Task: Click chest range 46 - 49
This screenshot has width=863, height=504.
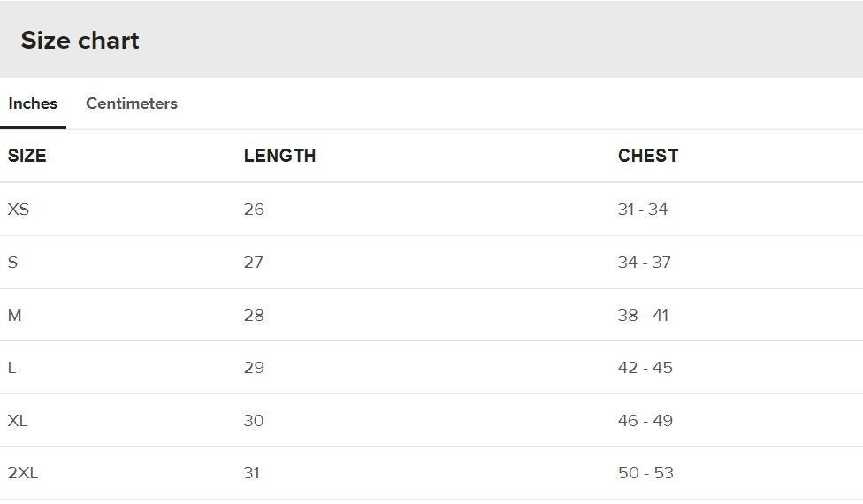Action: tap(645, 421)
